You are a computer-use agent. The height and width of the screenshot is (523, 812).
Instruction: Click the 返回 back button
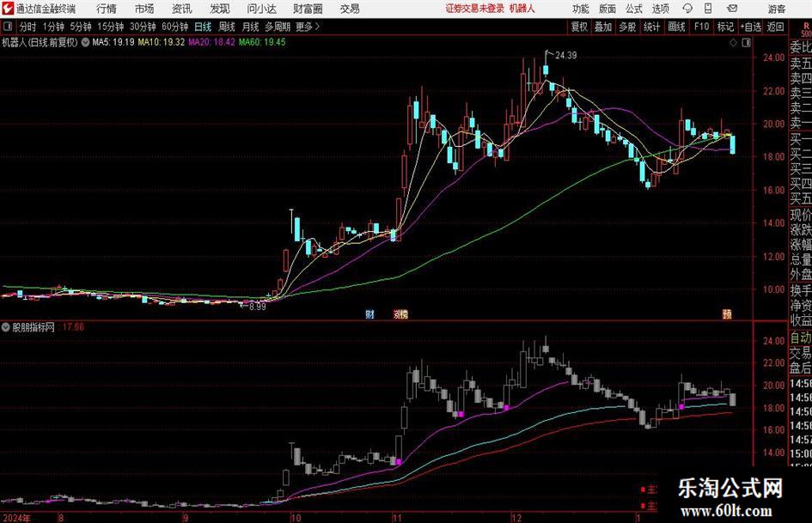point(775,27)
